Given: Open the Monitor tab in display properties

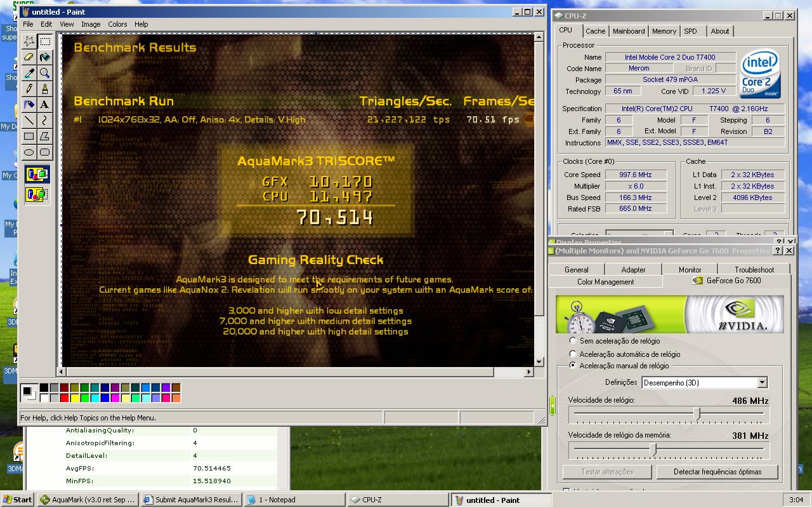Looking at the screenshot, I should [690, 270].
